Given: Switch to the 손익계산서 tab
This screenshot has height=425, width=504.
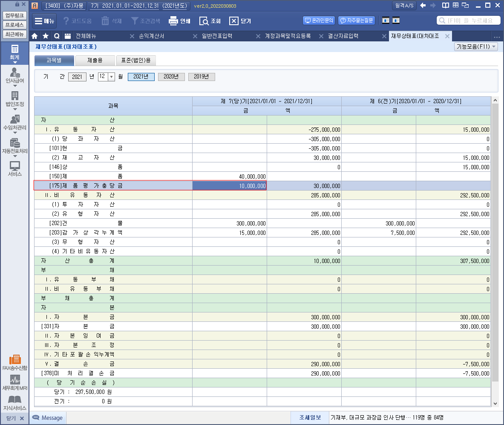Looking at the screenshot, I should [x=151, y=36].
